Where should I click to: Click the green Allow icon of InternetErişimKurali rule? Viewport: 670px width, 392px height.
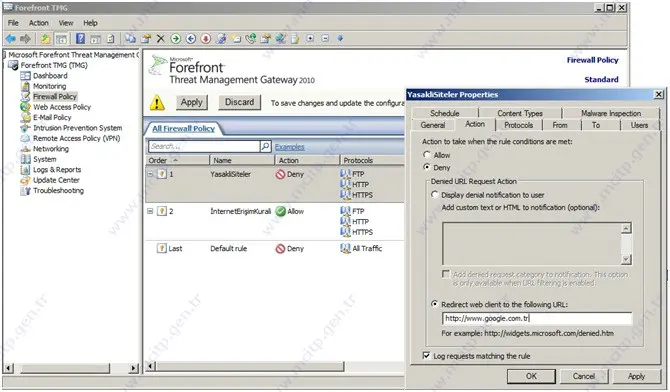pyautogui.click(x=280, y=211)
